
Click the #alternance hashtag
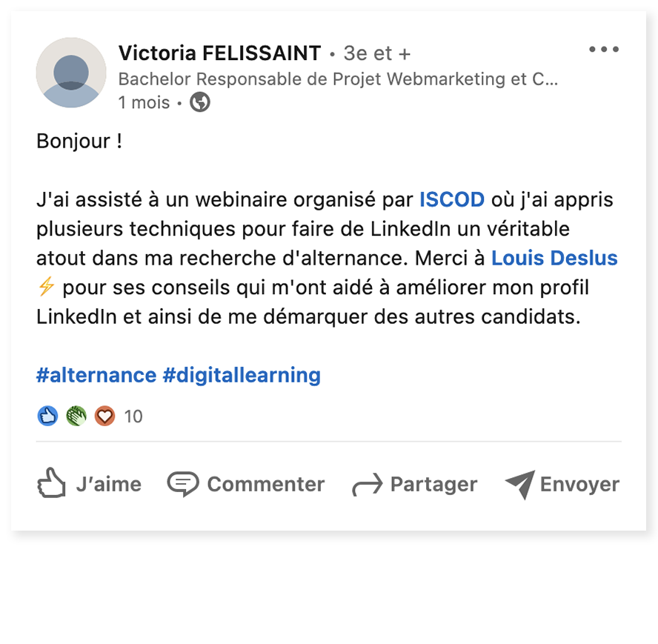(96, 375)
